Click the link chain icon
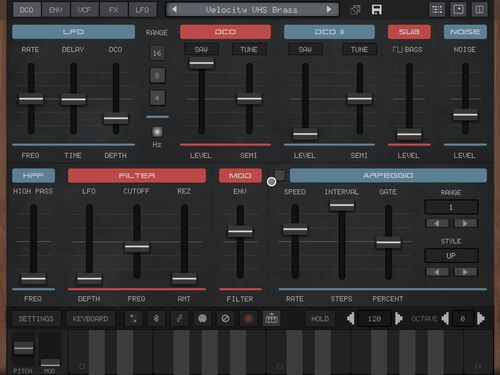This screenshot has width=500, height=375. click(179, 319)
